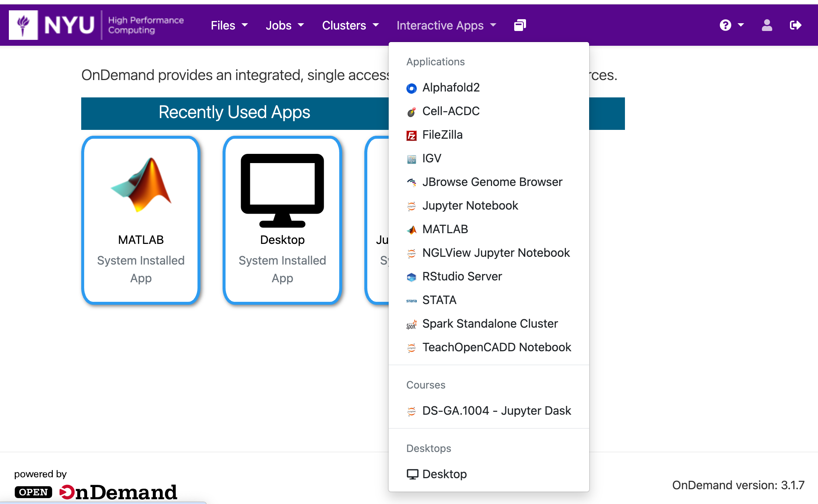Click the Alphafold2 blue icon
This screenshot has width=818, height=504.
tap(412, 88)
